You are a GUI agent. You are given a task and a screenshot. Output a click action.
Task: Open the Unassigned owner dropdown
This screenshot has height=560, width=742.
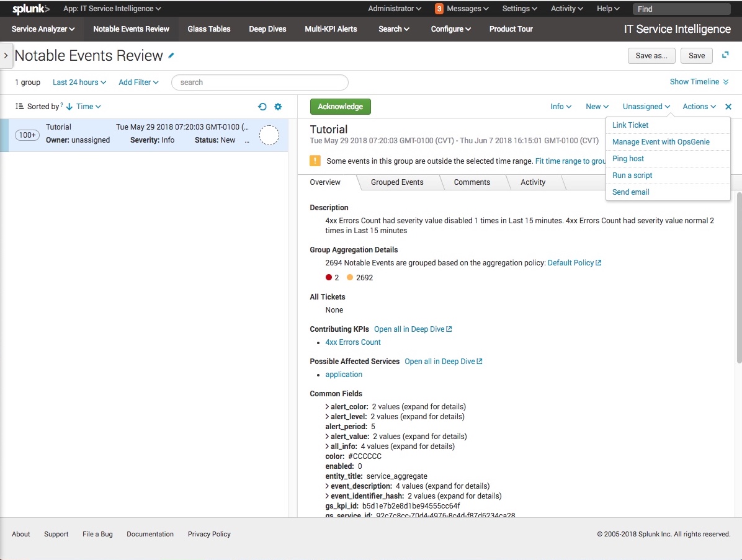click(646, 107)
